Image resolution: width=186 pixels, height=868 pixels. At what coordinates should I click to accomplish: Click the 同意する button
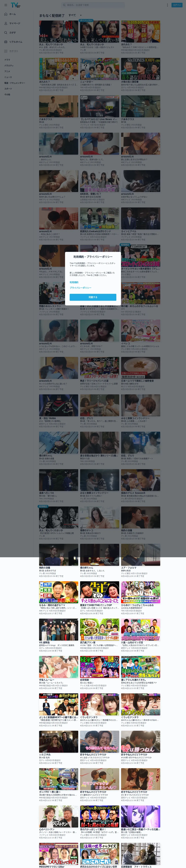pyautogui.click(x=93, y=297)
